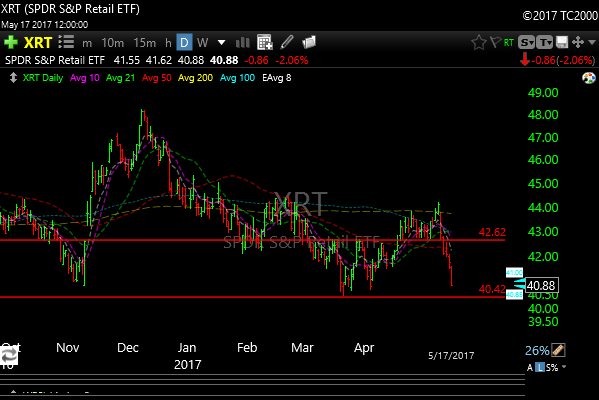This screenshot has height=400, width=599.
Task: Click the 40.88 current price box
Action: coord(541,285)
